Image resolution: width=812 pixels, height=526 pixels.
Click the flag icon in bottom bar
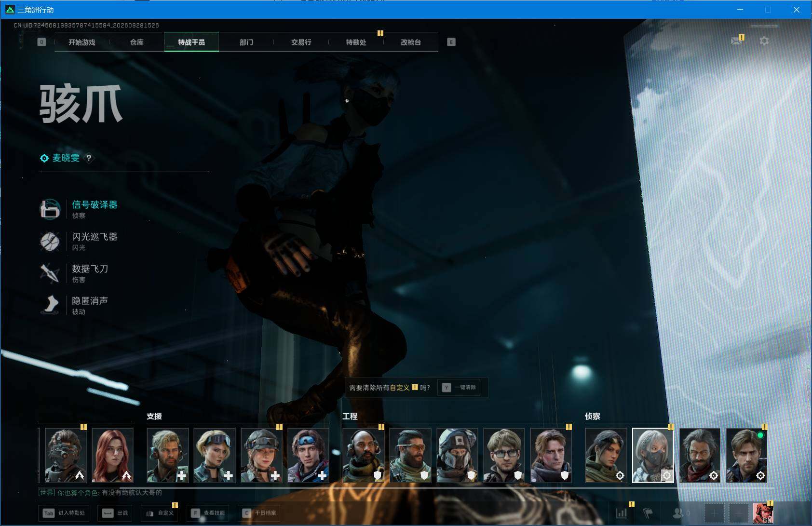point(648,513)
